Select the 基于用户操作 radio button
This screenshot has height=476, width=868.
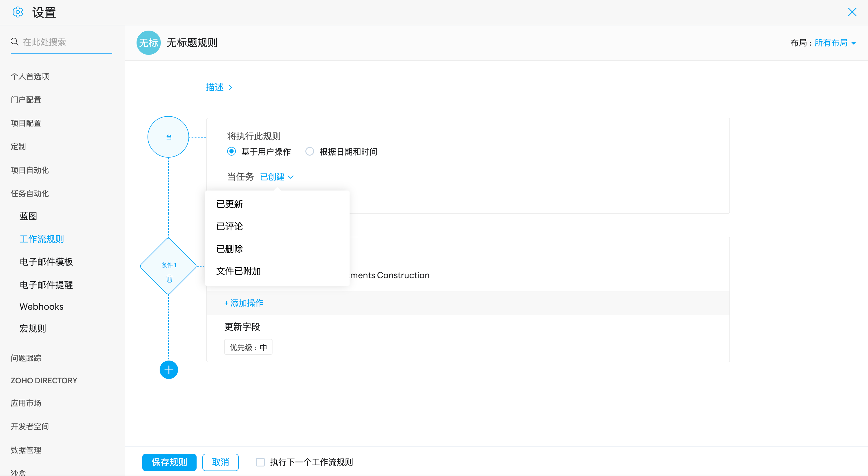coord(232,152)
